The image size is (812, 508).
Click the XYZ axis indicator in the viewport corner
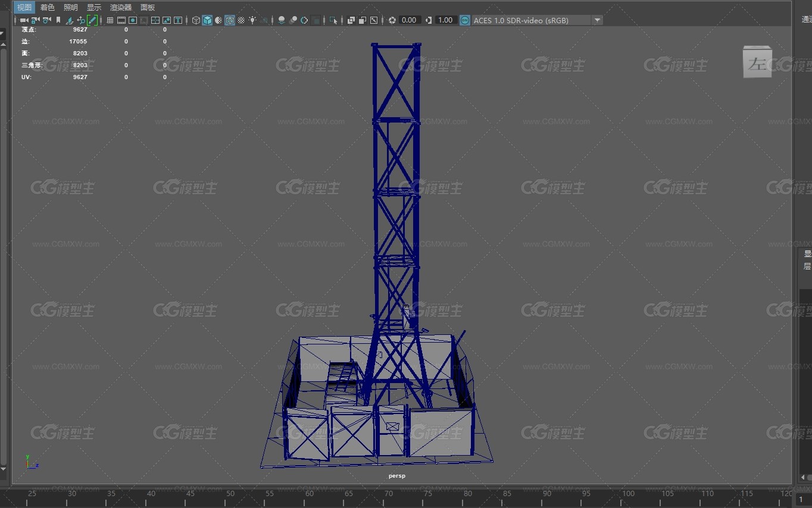coord(32,462)
